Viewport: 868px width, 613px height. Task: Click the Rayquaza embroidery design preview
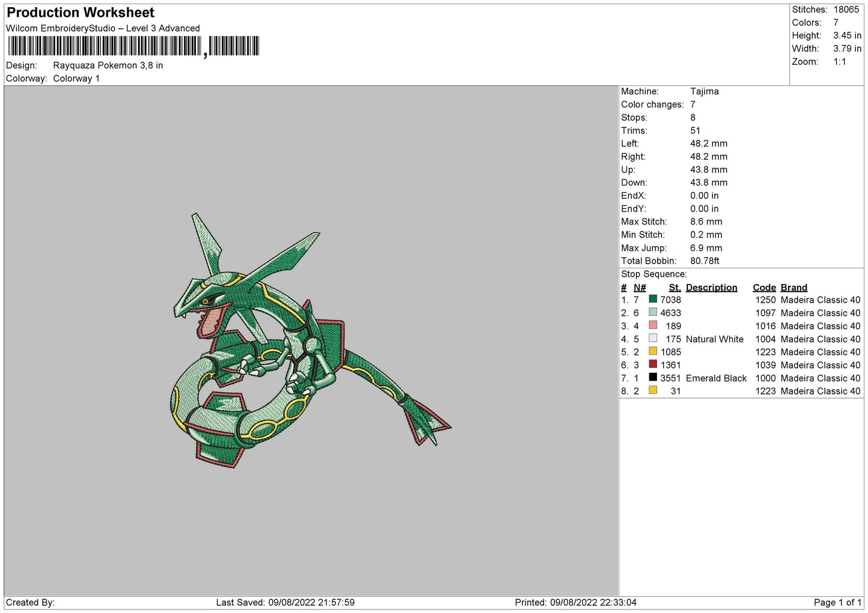click(x=310, y=340)
